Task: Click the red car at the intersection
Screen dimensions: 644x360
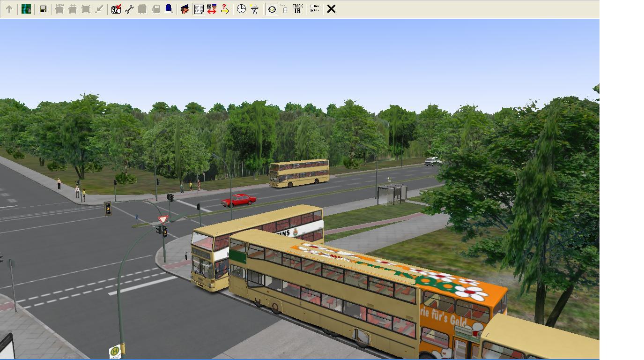Action: tap(239, 200)
